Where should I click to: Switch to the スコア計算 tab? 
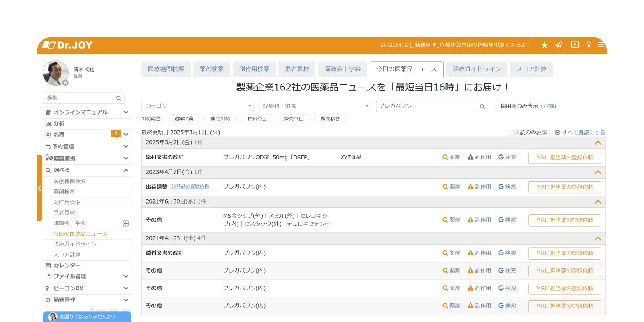(531, 69)
